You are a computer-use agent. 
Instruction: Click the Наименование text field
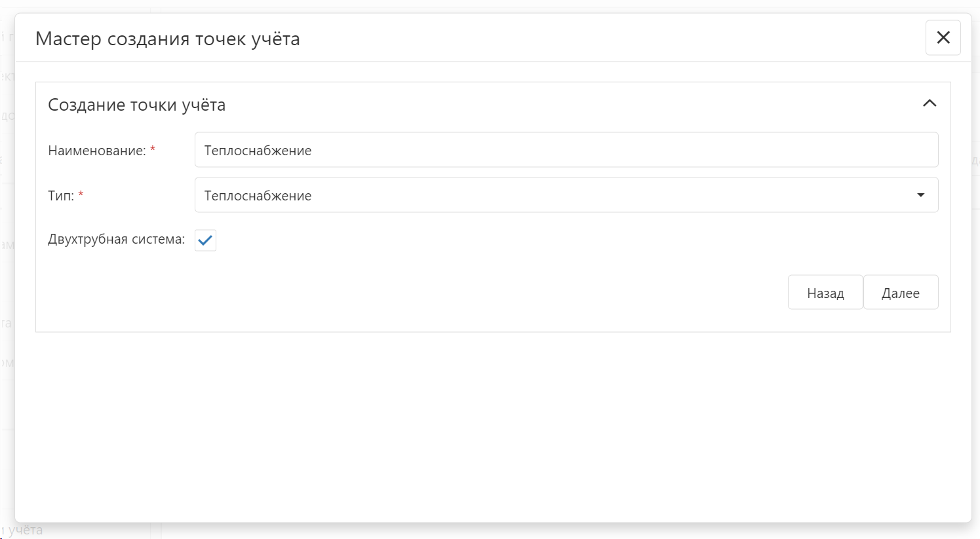point(566,150)
